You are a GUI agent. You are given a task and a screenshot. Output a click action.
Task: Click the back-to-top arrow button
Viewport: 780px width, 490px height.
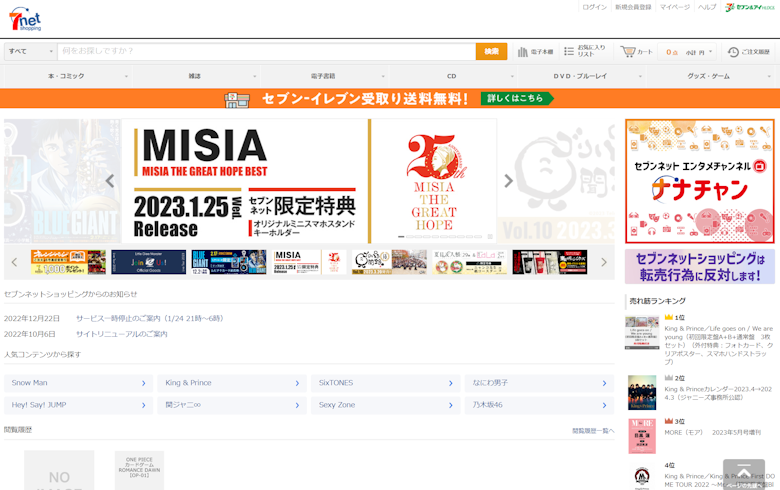click(x=744, y=474)
